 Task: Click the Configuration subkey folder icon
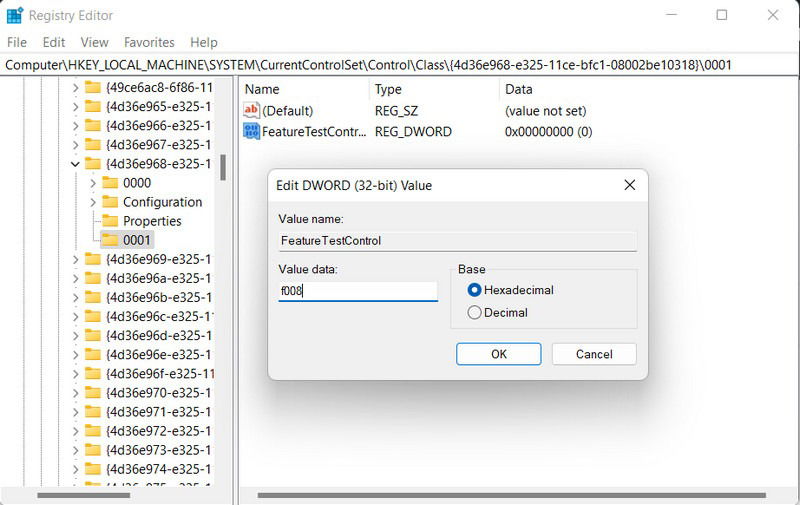110,202
